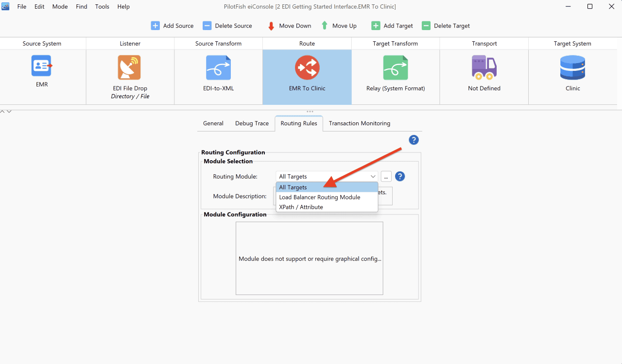The width and height of the screenshot is (622, 364).
Task: Click the three-dot splitter handle
Action: tap(310, 112)
